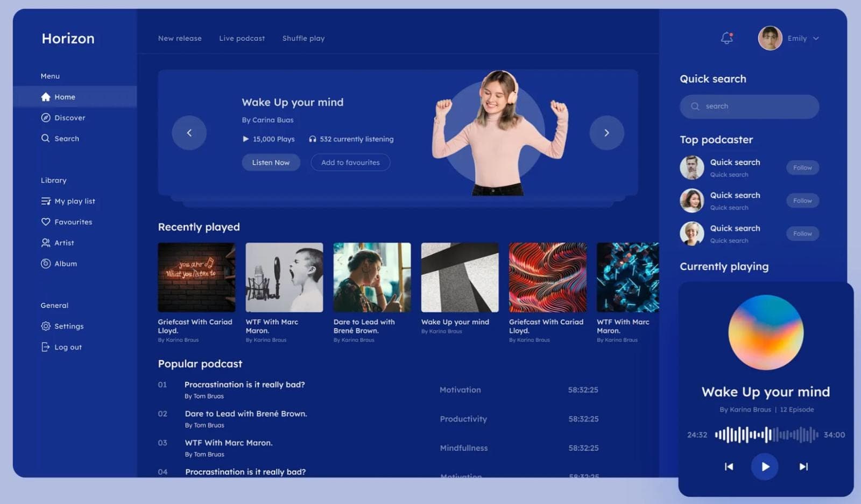Image resolution: width=861 pixels, height=504 pixels.
Task: Open the red waves Griefcast thumbnail
Action: pyautogui.click(x=548, y=277)
